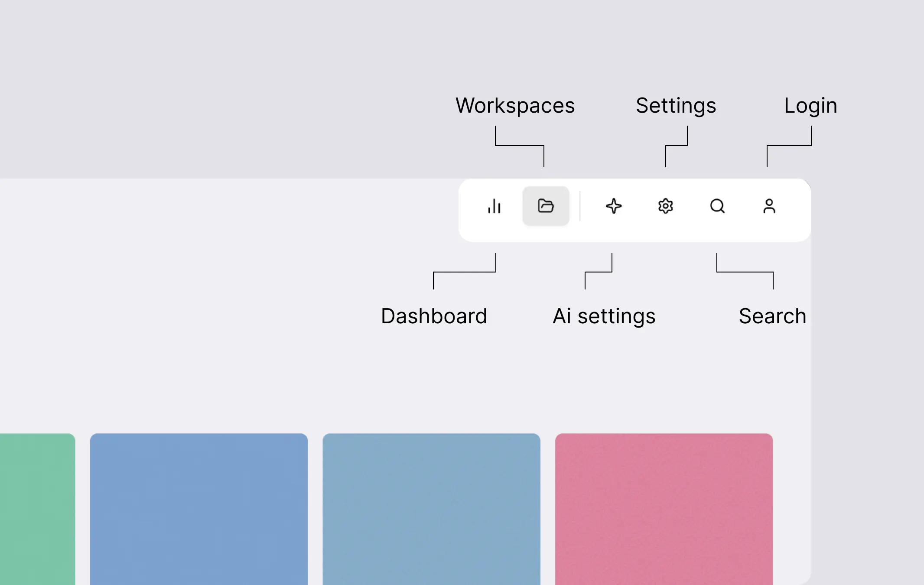Click the Dashboard annotation label
This screenshot has width=924, height=585.
[434, 316]
